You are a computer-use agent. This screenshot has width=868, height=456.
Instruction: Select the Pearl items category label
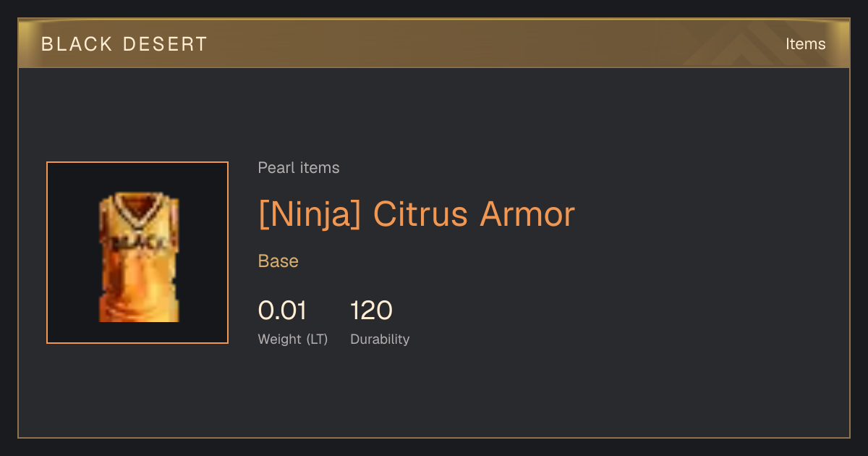pyautogui.click(x=299, y=168)
